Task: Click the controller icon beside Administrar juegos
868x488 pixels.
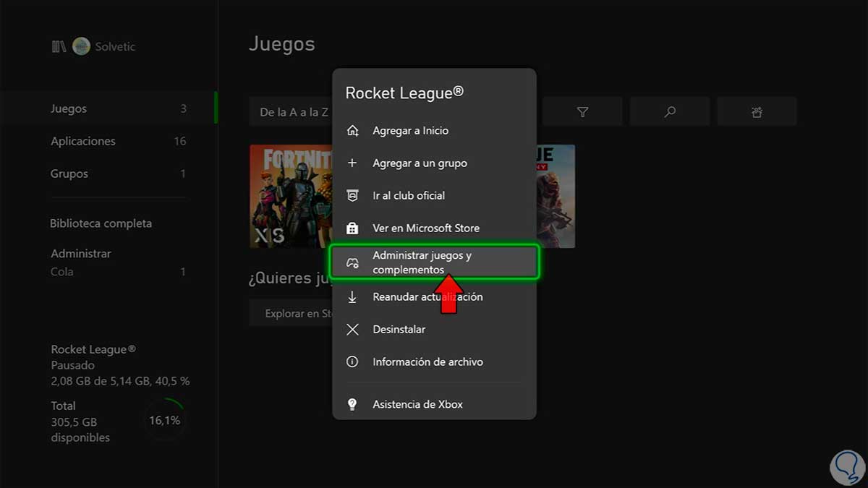Action: pyautogui.click(x=352, y=262)
